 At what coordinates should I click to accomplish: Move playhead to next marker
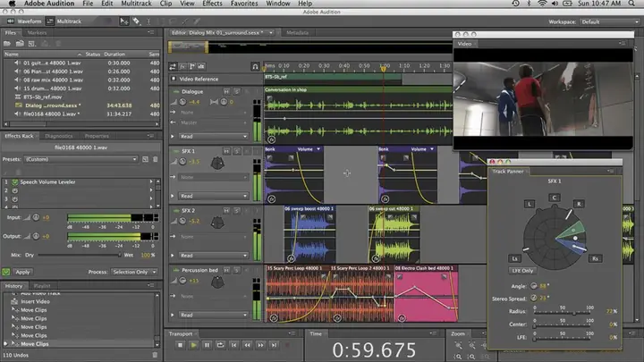274,345
